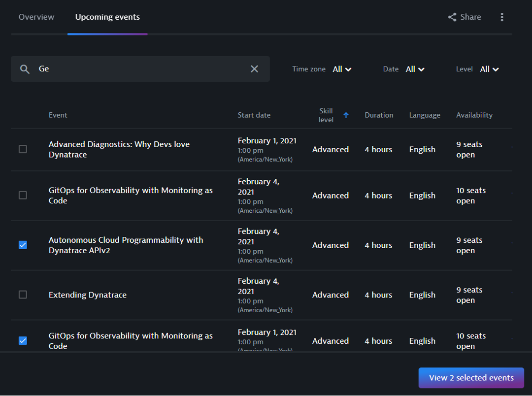Viewport: 532px width, 396px height.
Task: Clear the search field with the X icon
Action: [x=254, y=69]
